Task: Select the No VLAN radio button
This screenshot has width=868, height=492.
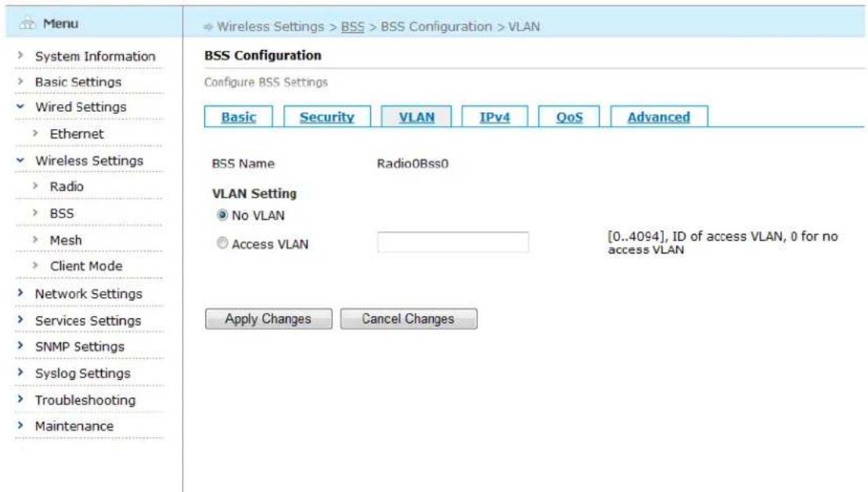Action: pos(222,215)
